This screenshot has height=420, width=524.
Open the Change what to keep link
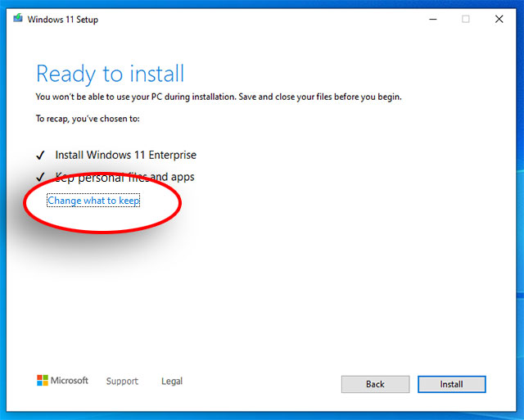point(93,201)
